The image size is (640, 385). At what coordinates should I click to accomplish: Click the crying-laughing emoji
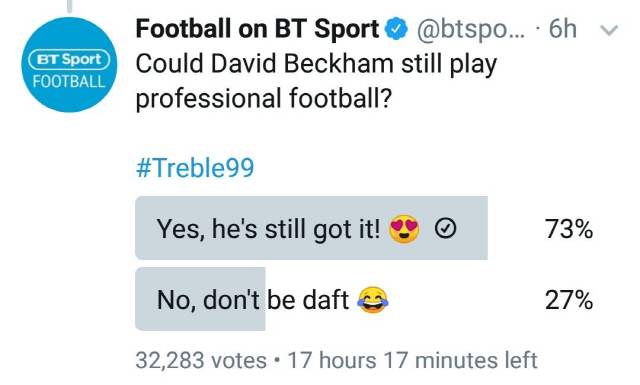coord(373,300)
